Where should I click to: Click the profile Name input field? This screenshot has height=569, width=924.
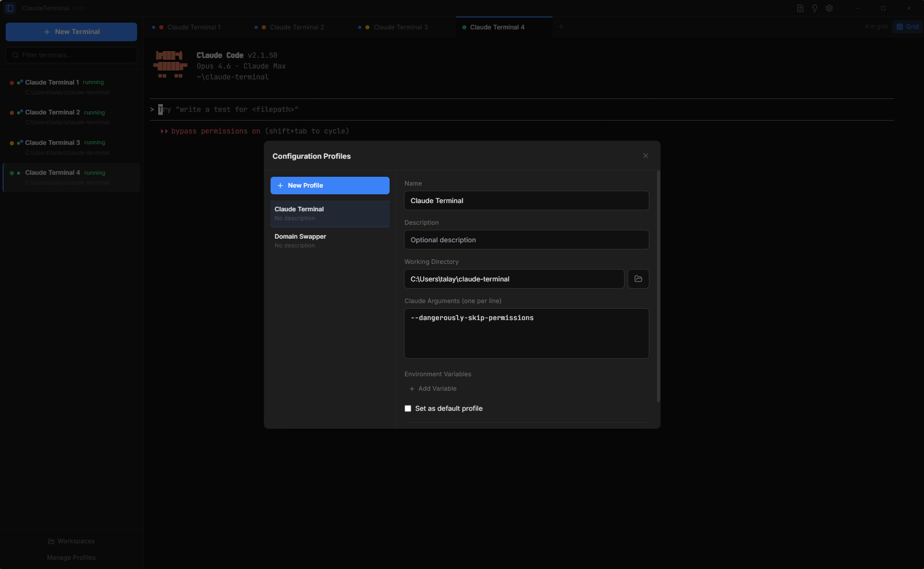click(x=526, y=200)
